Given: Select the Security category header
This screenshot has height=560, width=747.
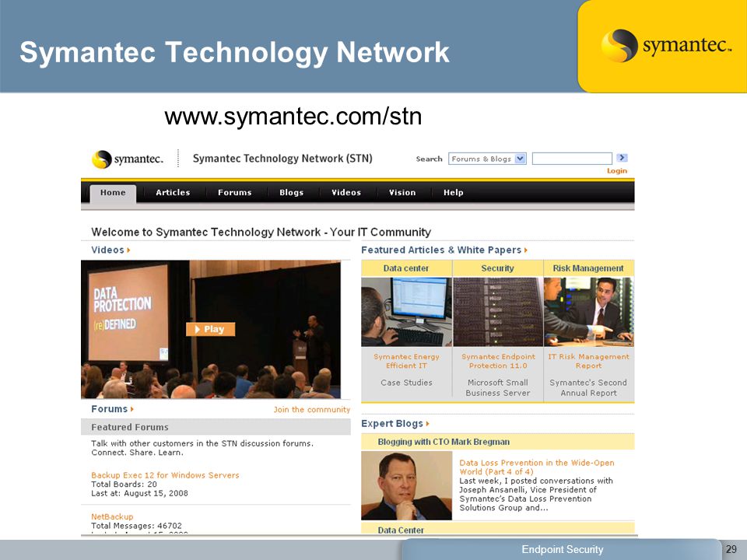Looking at the screenshot, I should pos(497,268).
